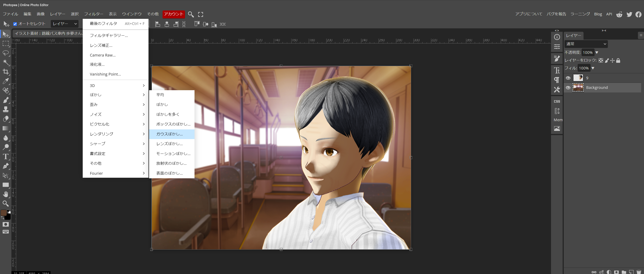This screenshot has width=644, height=274.
Task: Click the red アカウント button
Action: (173, 14)
